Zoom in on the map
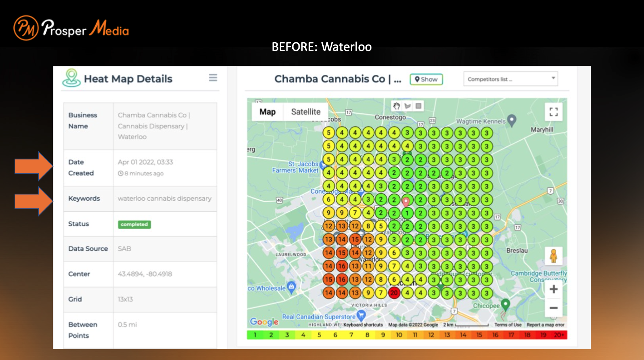644x360 pixels. pos(554,289)
